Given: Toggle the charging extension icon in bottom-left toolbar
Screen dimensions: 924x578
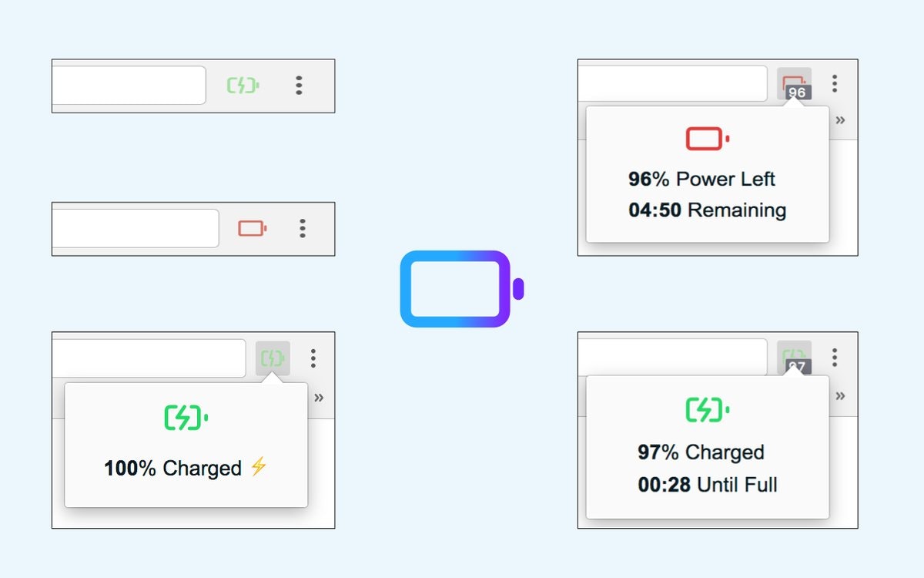Looking at the screenshot, I should (x=273, y=358).
